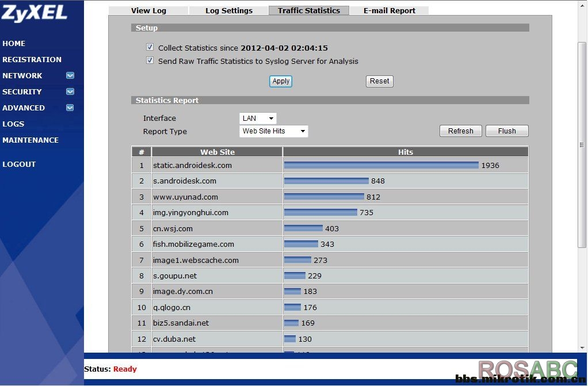Select s.goupu.net row text
588x386 pixels.
(175, 276)
